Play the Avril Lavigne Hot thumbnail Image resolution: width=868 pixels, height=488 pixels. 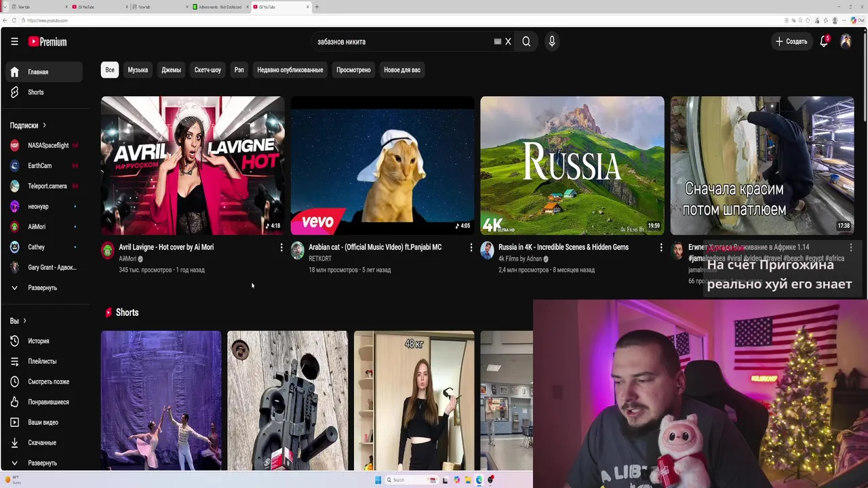(193, 165)
